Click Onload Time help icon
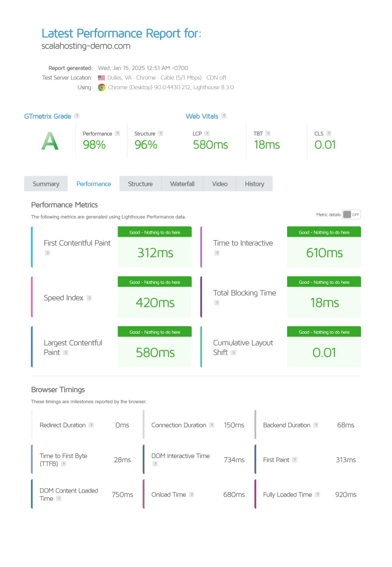Image resolution: width=392 pixels, height=567 pixels. [192, 494]
